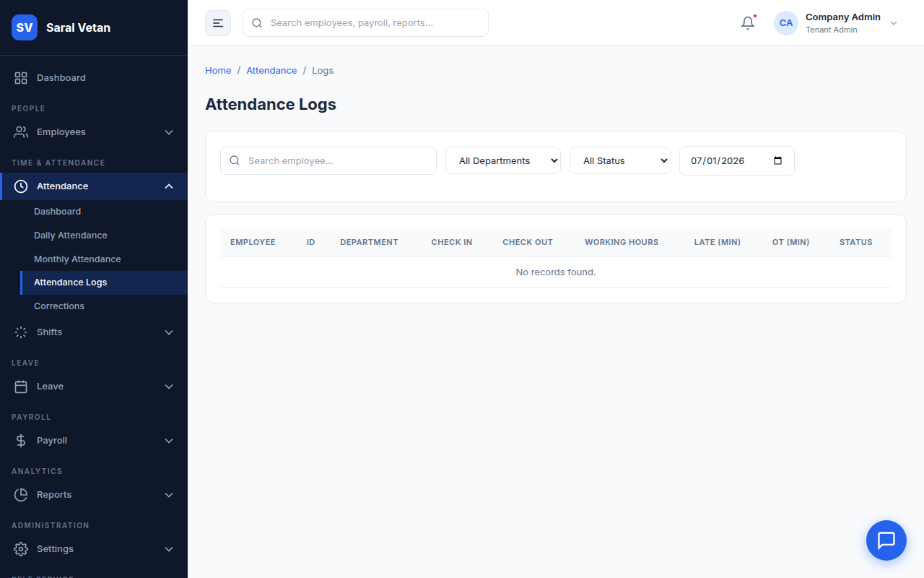Focus the Search employee field
Viewport: 924px width, 578px height.
(x=328, y=160)
